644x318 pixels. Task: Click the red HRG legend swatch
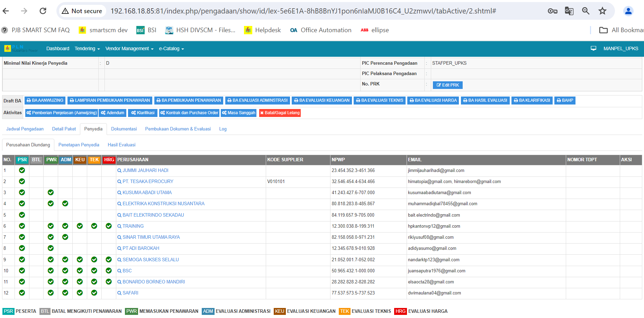pyautogui.click(x=400, y=311)
